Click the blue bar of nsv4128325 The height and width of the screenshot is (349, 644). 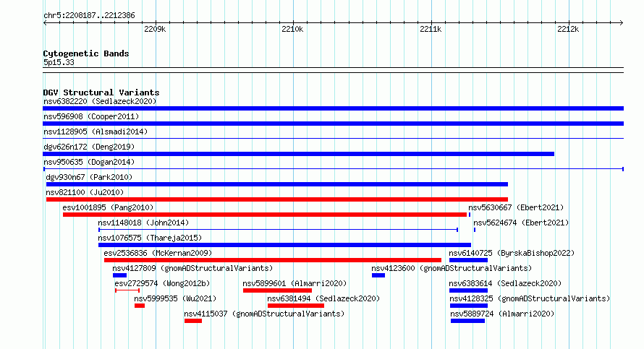(x=469, y=306)
